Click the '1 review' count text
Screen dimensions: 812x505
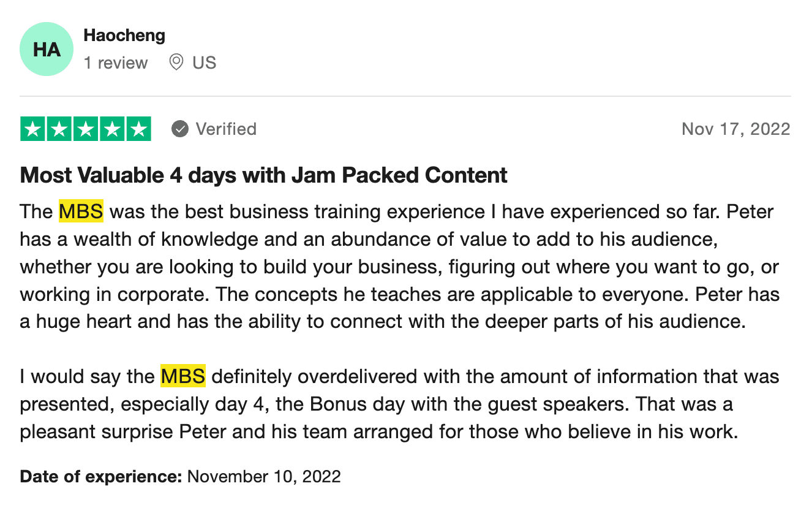coord(116,63)
